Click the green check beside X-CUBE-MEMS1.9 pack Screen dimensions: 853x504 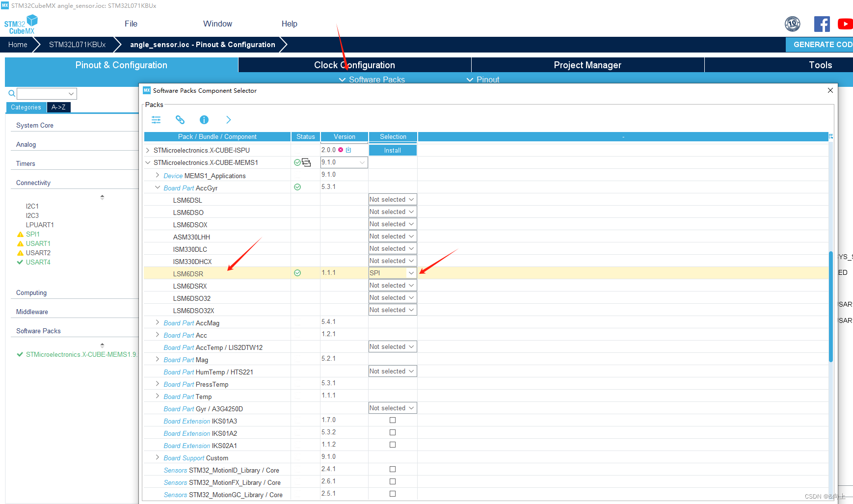click(20, 354)
